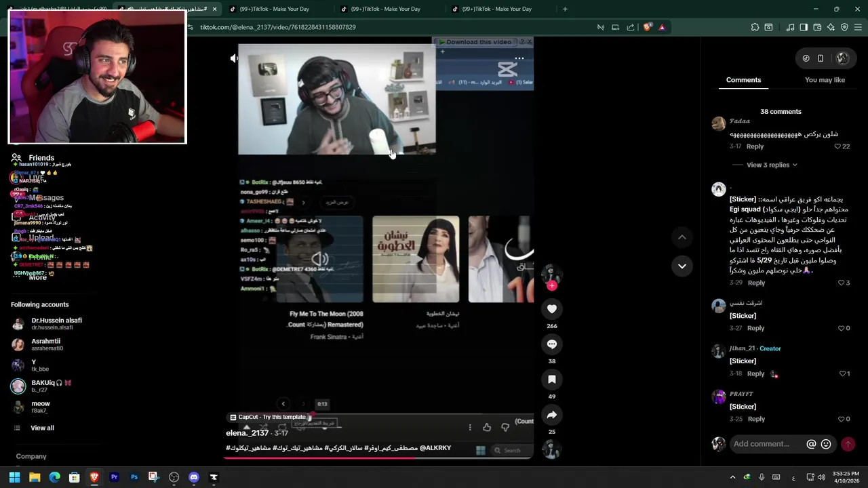Expand the Company footer section

pyautogui.click(x=31, y=457)
